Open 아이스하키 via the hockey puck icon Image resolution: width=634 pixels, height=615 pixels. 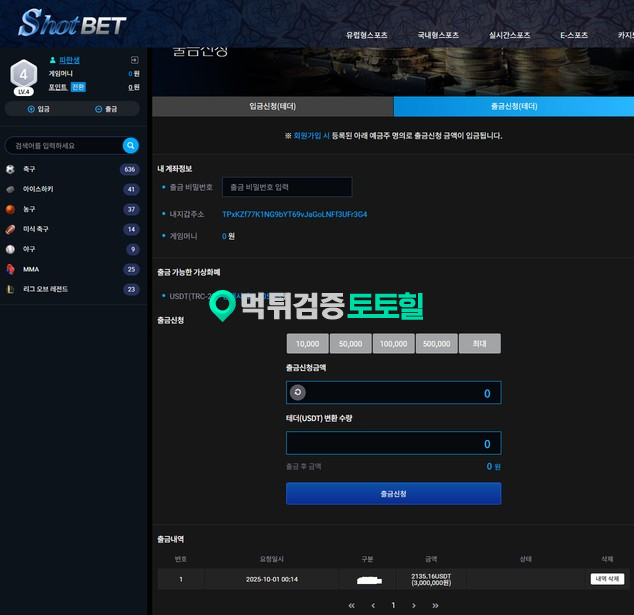pyautogui.click(x=10, y=189)
